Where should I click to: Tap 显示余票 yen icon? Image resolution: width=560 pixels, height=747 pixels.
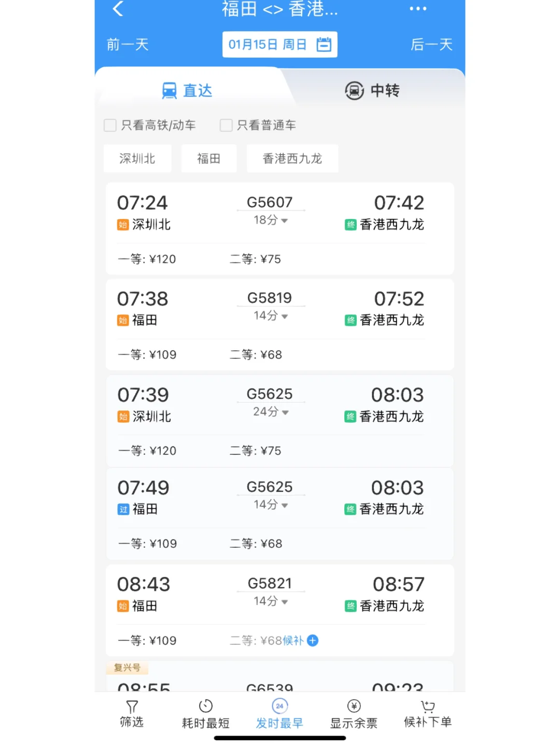coord(354,706)
